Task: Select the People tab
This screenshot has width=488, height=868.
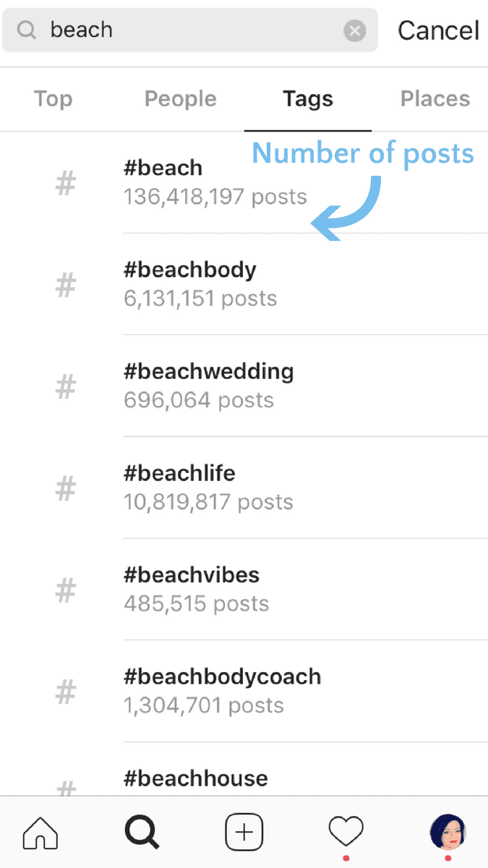Action: pyautogui.click(x=180, y=98)
